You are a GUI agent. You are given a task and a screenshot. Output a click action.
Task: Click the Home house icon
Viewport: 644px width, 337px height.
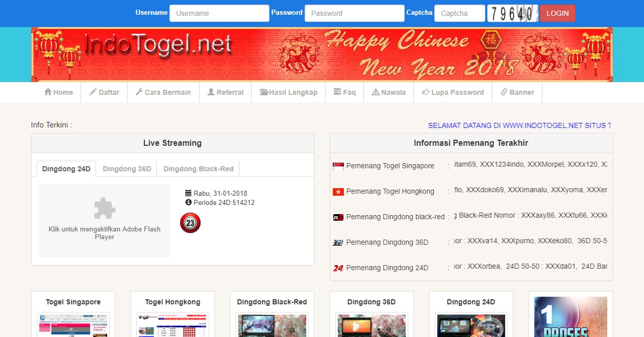click(x=48, y=92)
